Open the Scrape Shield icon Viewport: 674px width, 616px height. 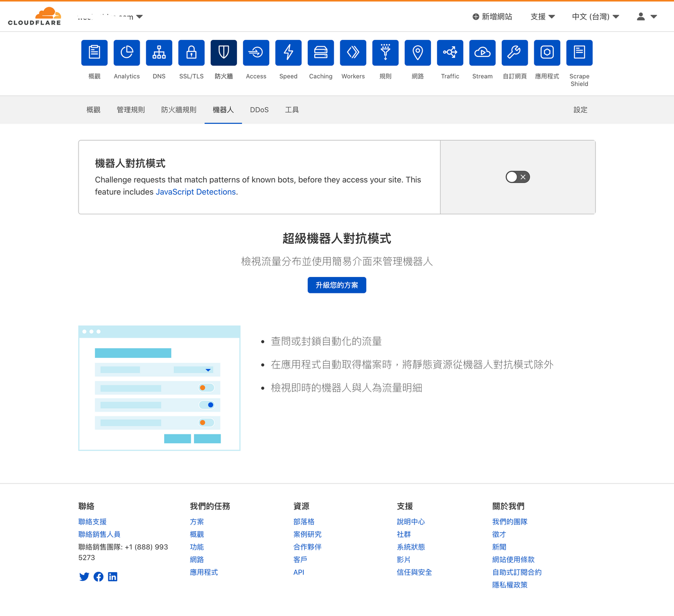click(x=579, y=52)
